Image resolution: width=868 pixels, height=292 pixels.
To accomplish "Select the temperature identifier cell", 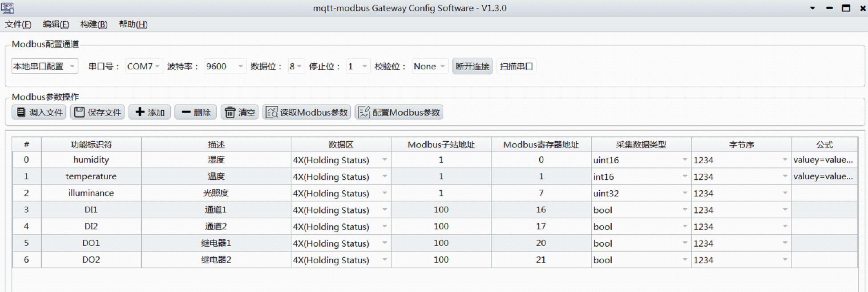I will coord(91,176).
